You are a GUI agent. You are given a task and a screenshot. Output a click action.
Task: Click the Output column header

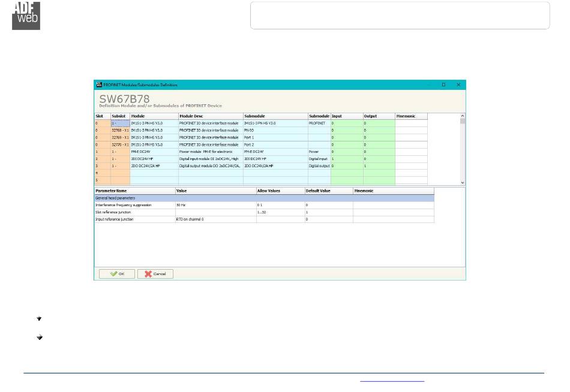[x=379, y=116]
